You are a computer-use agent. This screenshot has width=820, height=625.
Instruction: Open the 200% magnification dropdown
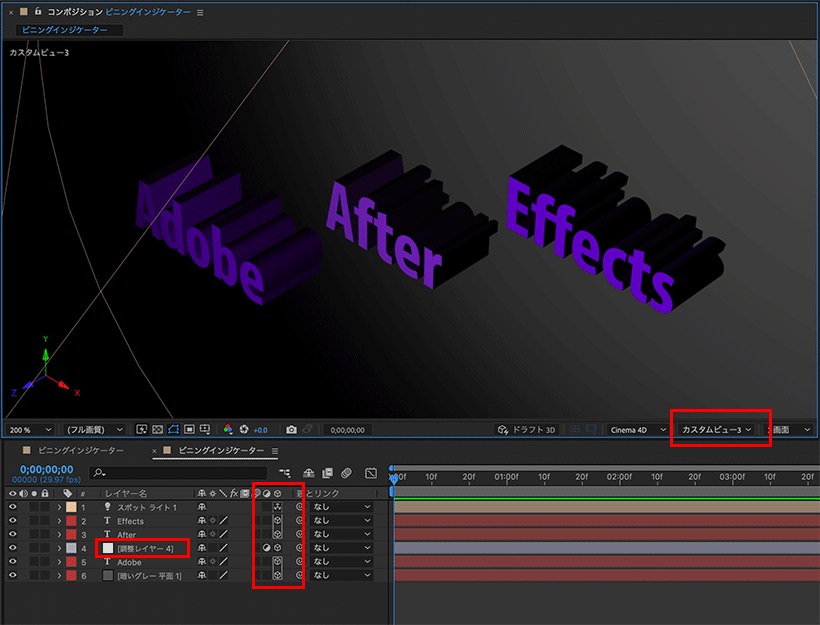point(30,430)
